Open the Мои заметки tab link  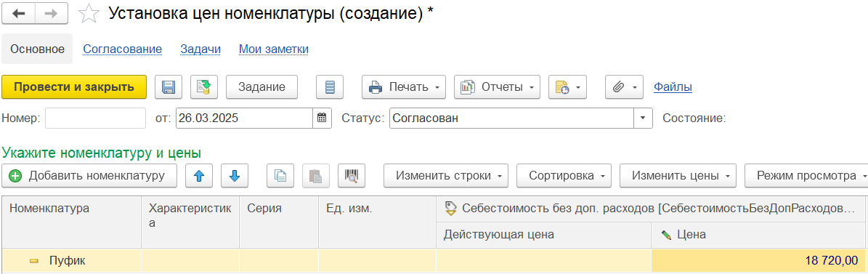[274, 49]
